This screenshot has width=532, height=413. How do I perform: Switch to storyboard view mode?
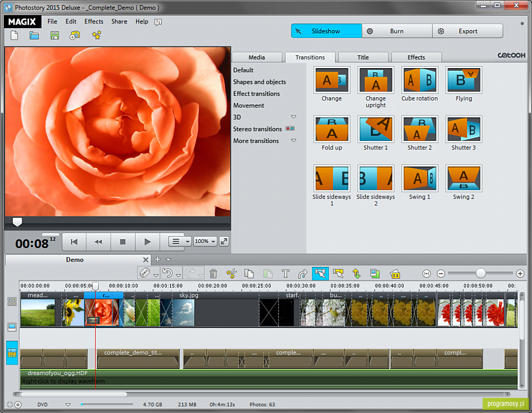pyautogui.click(x=12, y=301)
